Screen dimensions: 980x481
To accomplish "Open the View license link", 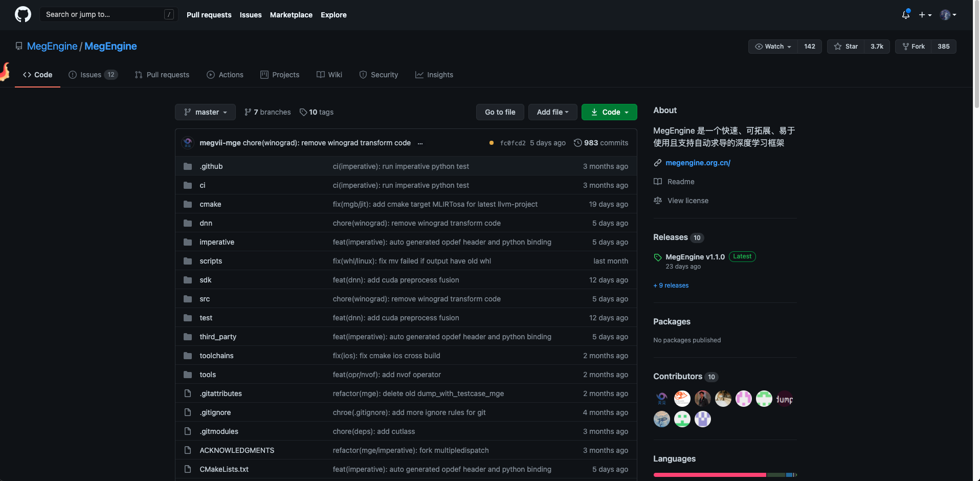I will pyautogui.click(x=688, y=201).
